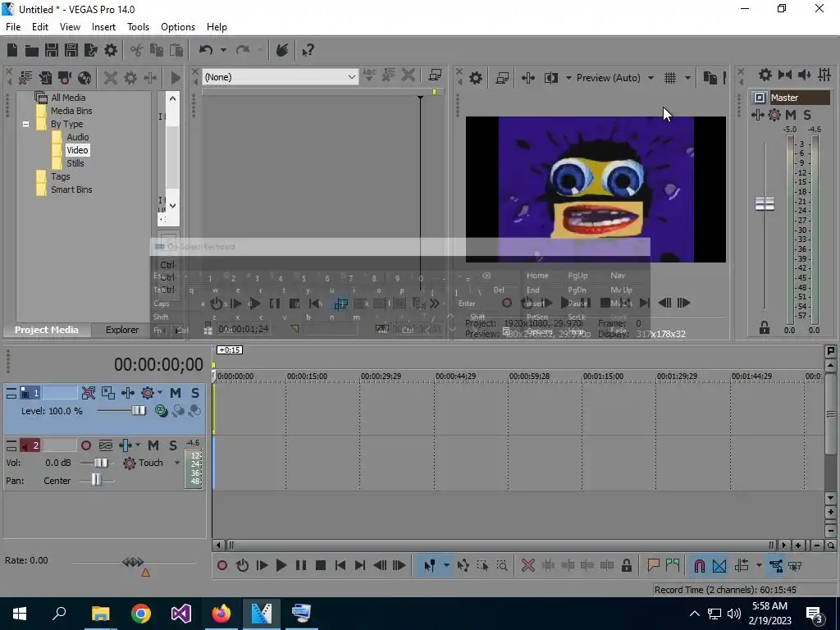This screenshot has width=840, height=630.
Task: Click the Undo arrow icon
Action: (206, 50)
